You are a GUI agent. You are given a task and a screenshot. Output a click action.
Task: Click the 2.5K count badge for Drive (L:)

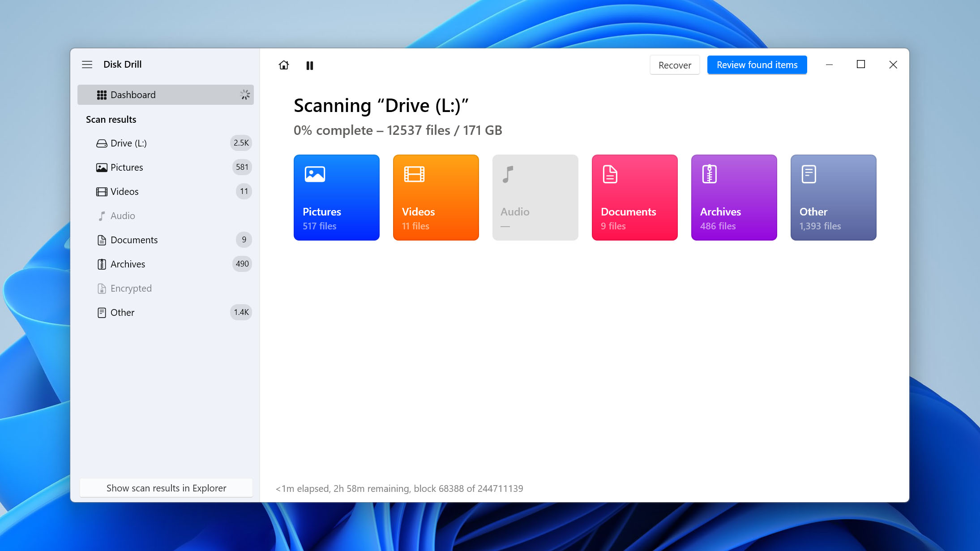point(241,143)
